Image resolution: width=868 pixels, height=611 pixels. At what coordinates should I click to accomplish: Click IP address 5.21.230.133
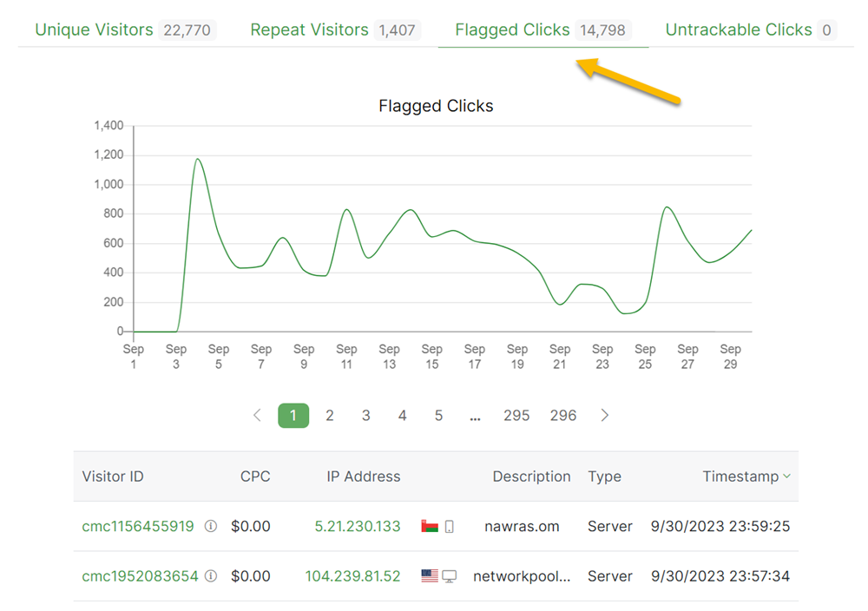(x=358, y=526)
